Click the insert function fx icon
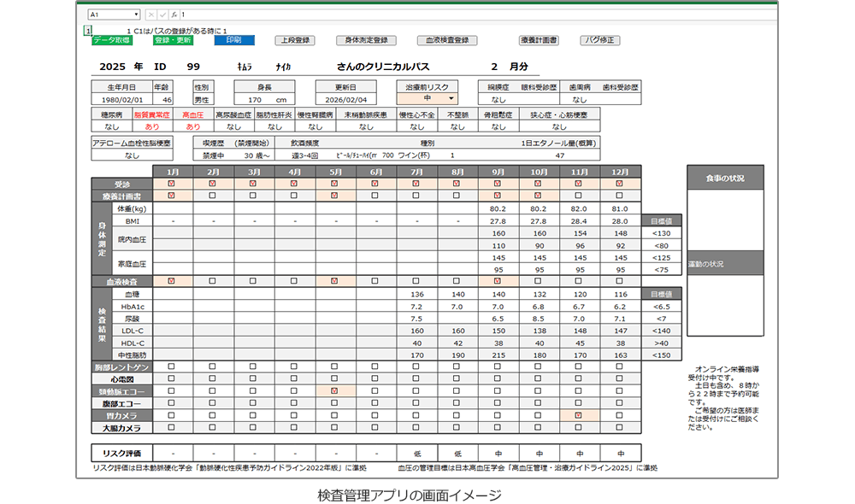 pyautogui.click(x=174, y=15)
